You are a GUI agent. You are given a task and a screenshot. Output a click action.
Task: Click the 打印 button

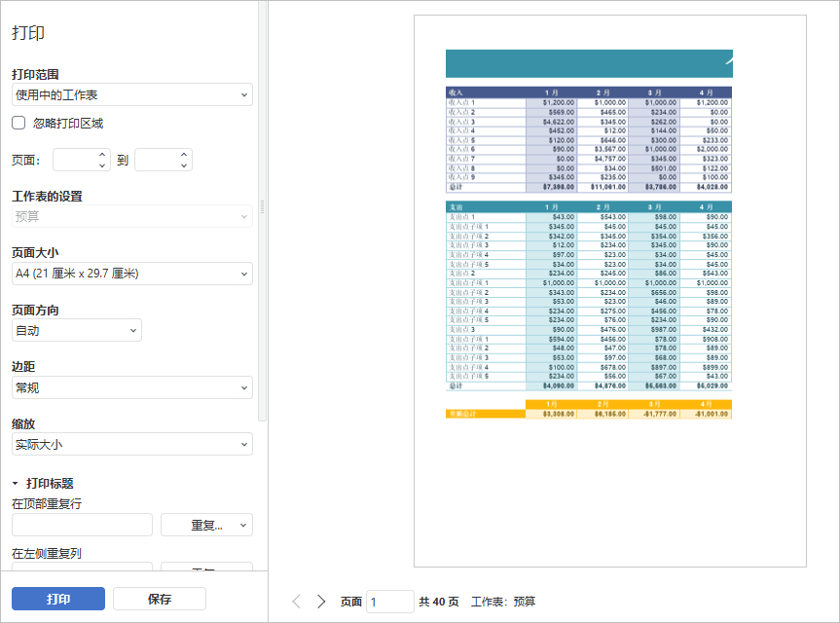pyautogui.click(x=58, y=599)
